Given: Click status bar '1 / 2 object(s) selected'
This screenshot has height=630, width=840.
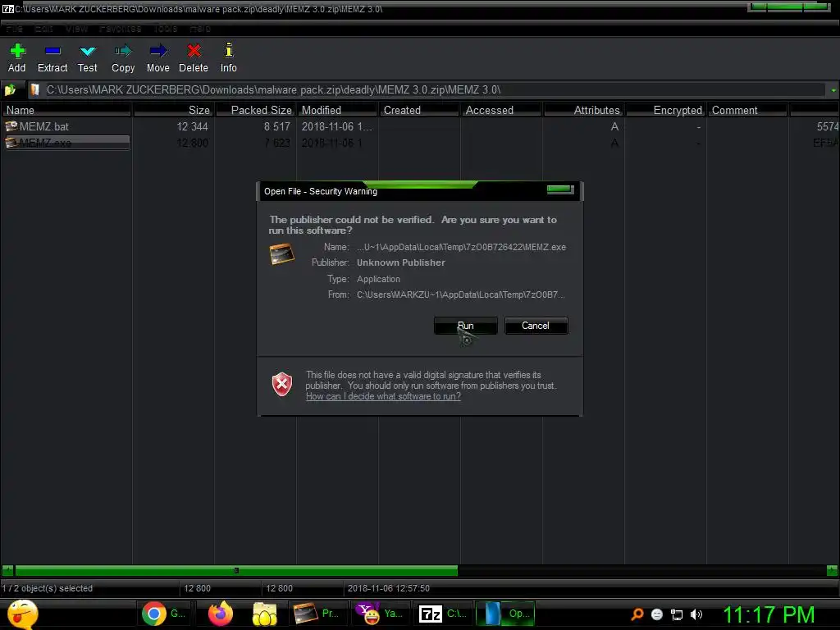Looking at the screenshot, I should click(x=47, y=588).
